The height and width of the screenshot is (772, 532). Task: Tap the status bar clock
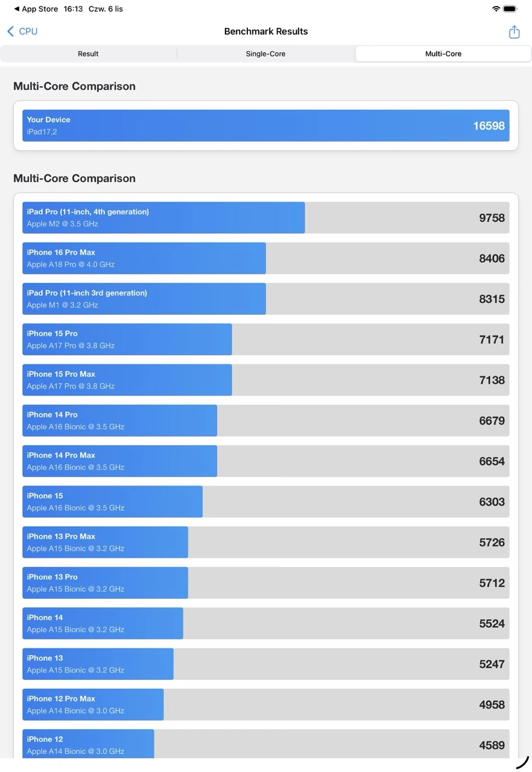pos(73,9)
